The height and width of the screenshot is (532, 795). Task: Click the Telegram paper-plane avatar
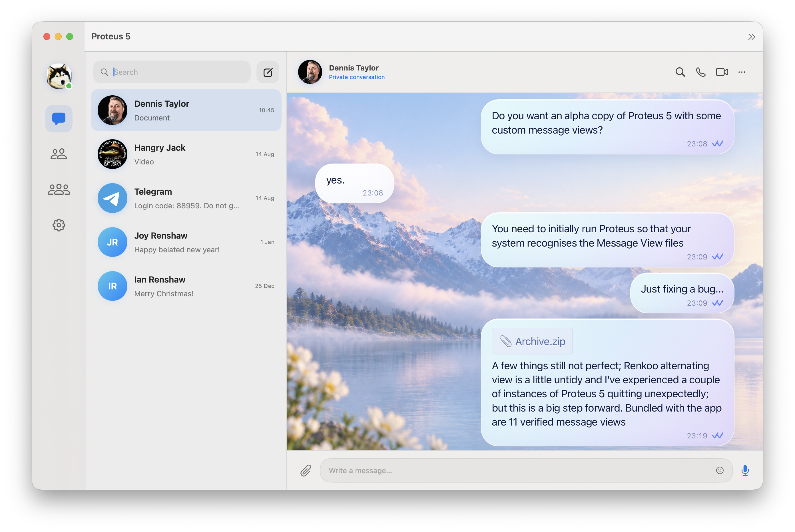pos(112,198)
